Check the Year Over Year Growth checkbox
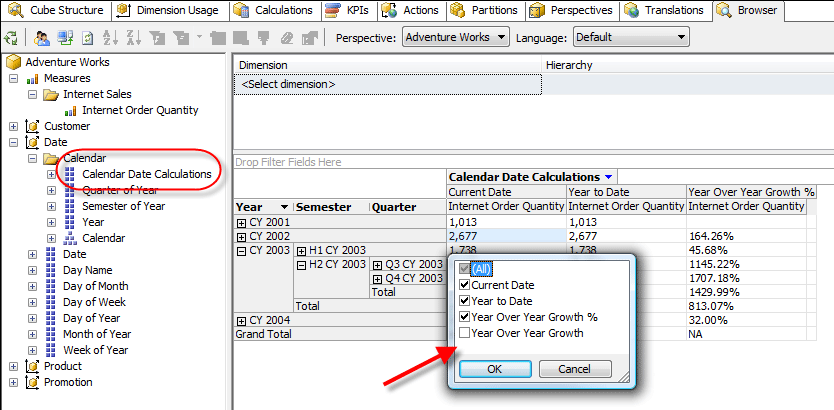This screenshot has height=410, width=834. click(x=465, y=333)
